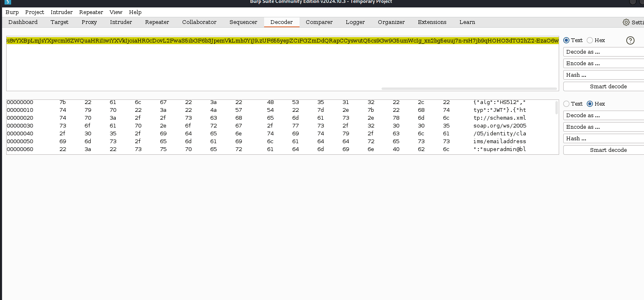The width and height of the screenshot is (644, 300).
Task: Open the Decoder help question-mark icon
Action: click(630, 40)
